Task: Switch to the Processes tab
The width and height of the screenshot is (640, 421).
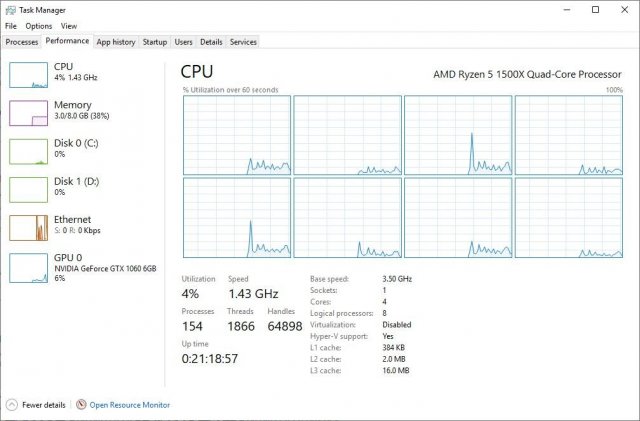Action: pyautogui.click(x=22, y=42)
